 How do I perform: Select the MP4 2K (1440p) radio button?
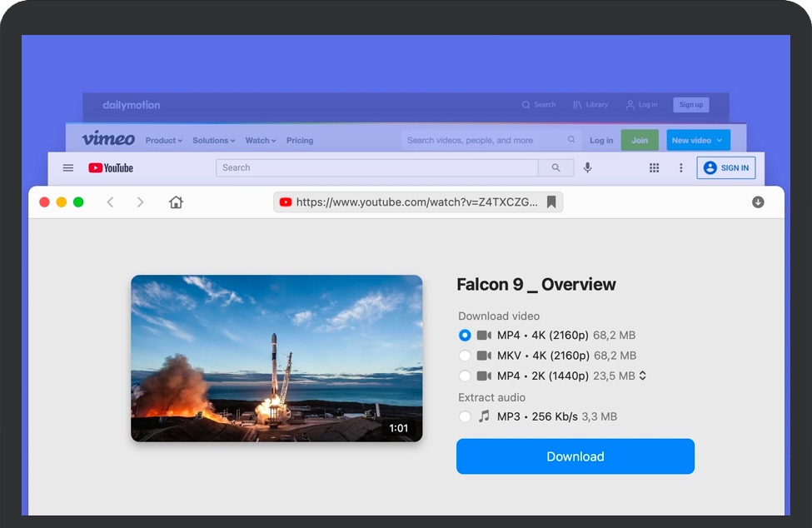(x=465, y=376)
